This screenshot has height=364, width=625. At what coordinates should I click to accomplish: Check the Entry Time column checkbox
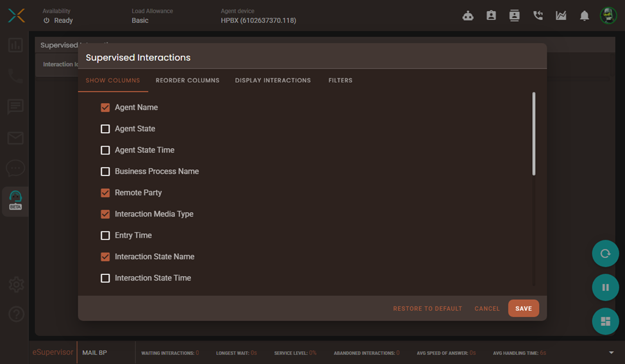click(x=105, y=235)
